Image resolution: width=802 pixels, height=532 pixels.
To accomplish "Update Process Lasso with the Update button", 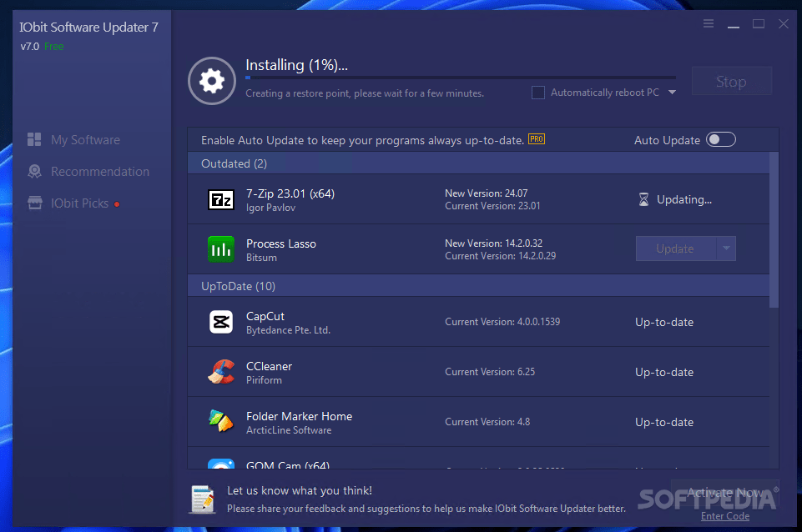I will [x=676, y=248].
